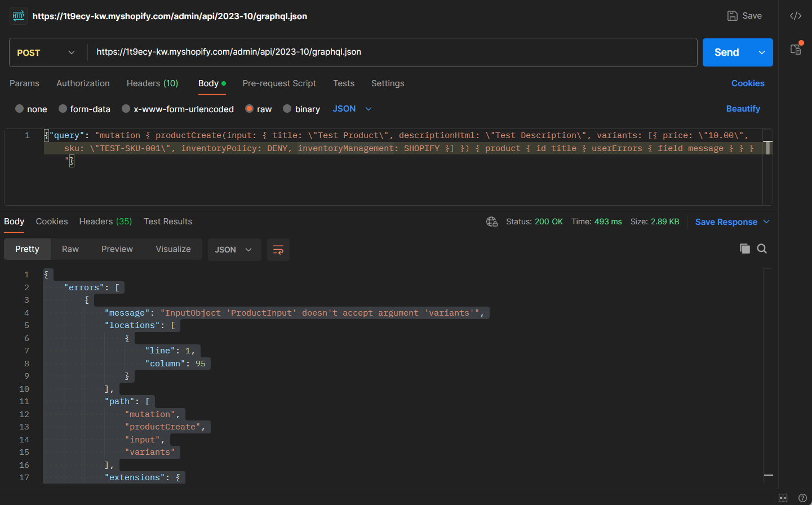
Task: Click the "errors" key in response
Action: 84,287
